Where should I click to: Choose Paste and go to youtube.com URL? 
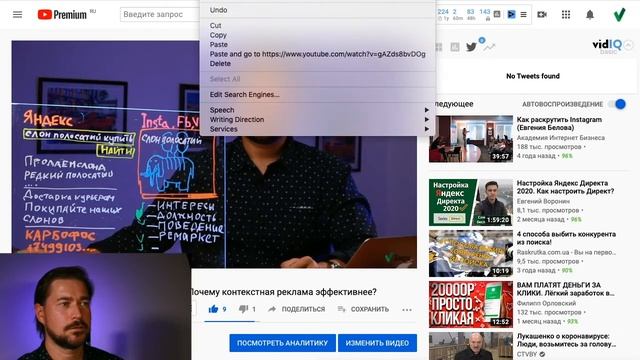pos(318,54)
